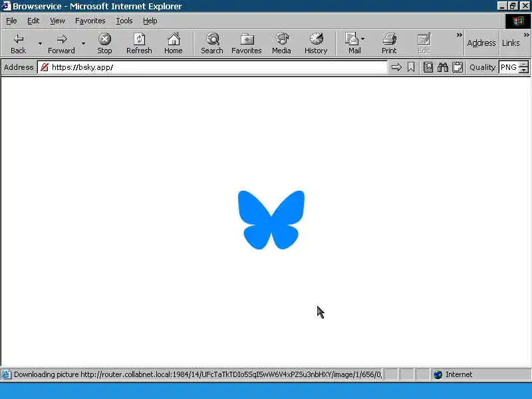Click the Internet Explorer title bar icon

6,6
